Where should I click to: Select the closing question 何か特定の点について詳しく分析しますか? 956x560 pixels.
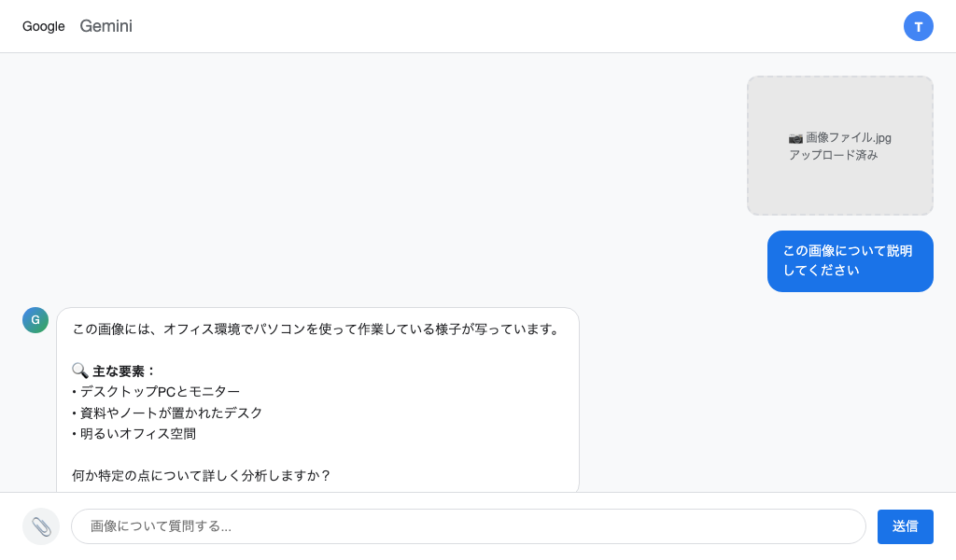(200, 475)
